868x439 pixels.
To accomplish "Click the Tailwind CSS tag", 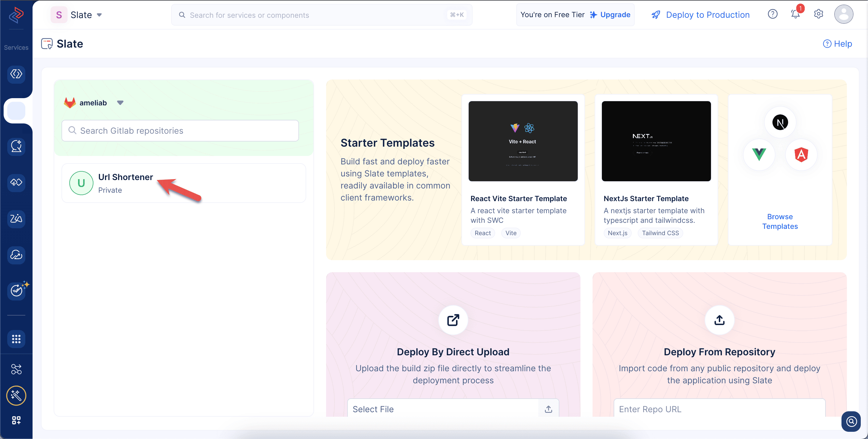I will pos(660,233).
